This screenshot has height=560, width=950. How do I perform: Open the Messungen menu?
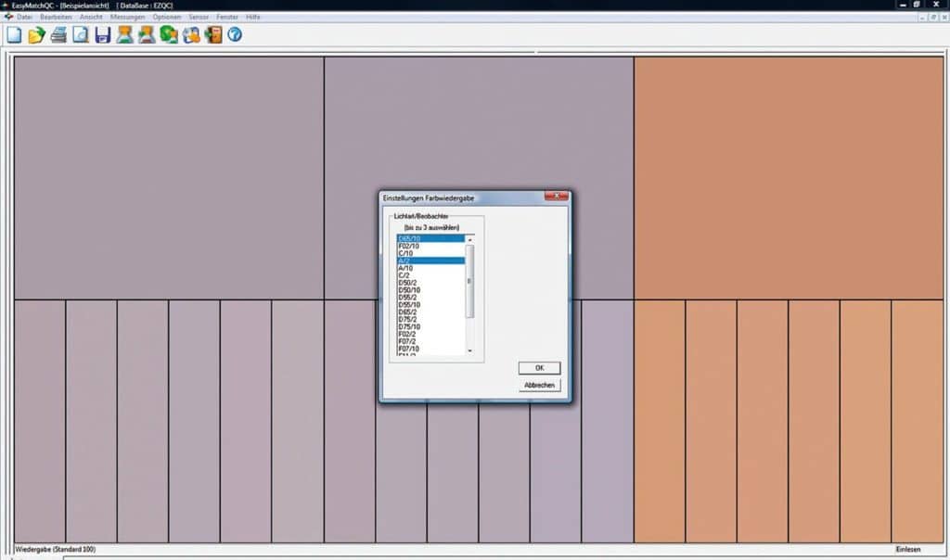127,17
